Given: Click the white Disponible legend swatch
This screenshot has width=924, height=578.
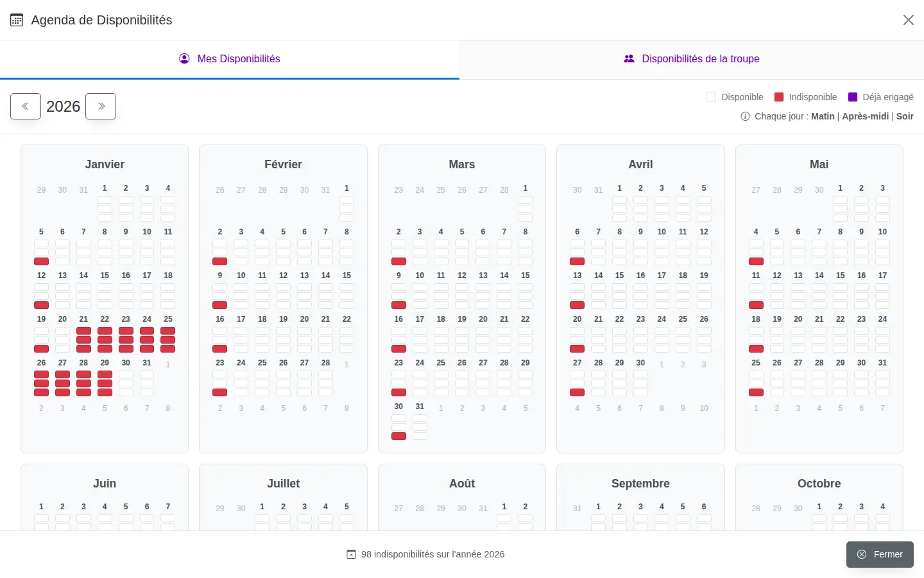Looking at the screenshot, I should click(x=711, y=97).
